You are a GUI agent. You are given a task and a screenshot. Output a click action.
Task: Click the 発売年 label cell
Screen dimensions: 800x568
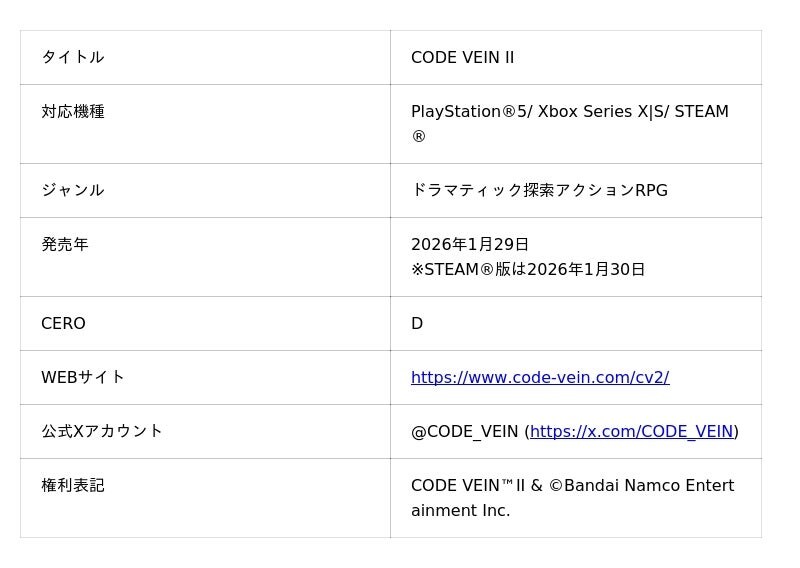tap(65, 244)
